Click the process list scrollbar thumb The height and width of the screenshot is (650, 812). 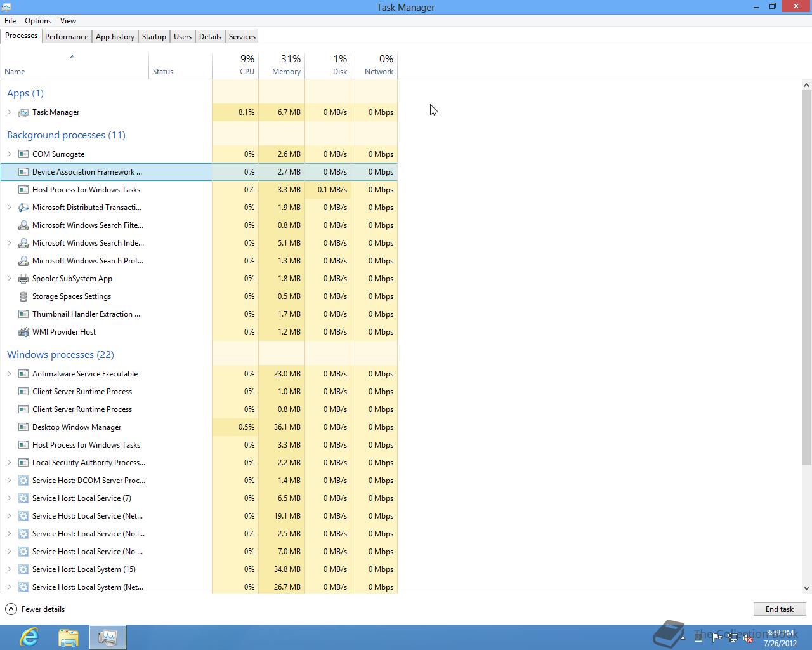click(807, 277)
